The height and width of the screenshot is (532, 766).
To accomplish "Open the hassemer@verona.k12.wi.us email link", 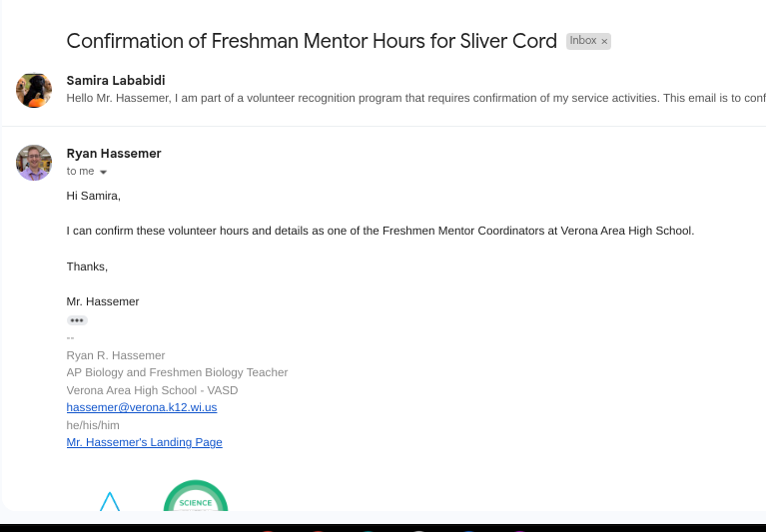I will point(142,407).
